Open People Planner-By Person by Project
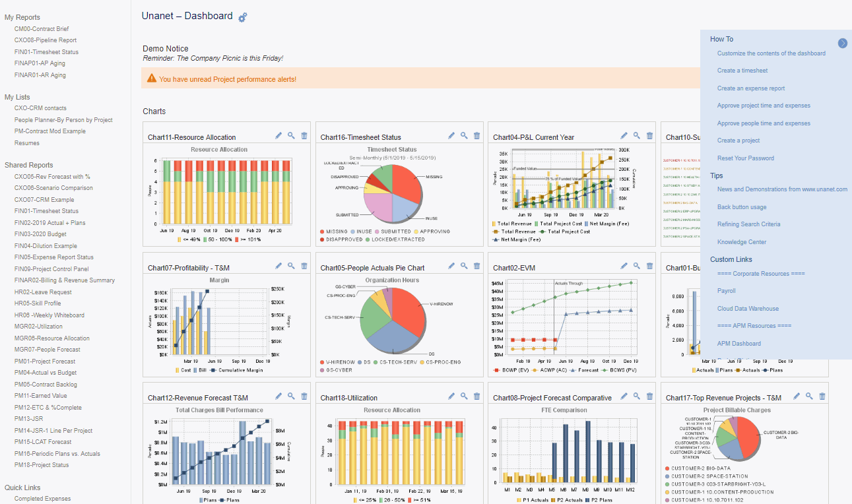Viewport: 852px width, 504px height. pos(63,120)
